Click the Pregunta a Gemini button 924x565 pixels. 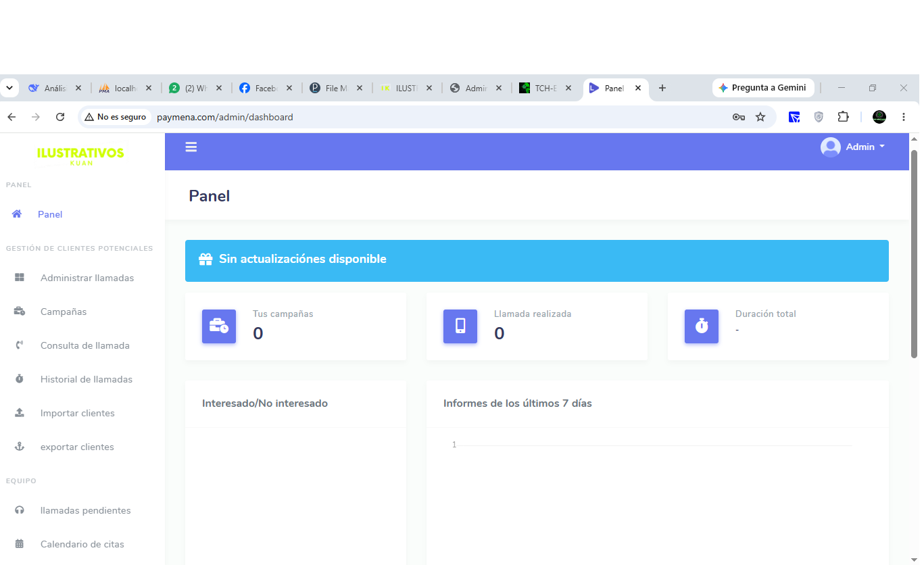tap(763, 88)
